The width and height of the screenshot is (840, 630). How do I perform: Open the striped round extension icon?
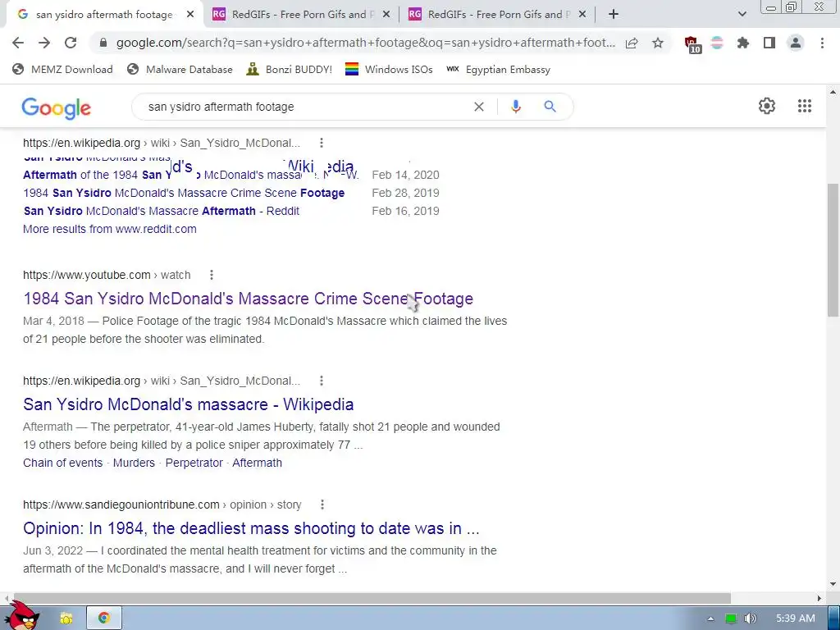coord(717,43)
